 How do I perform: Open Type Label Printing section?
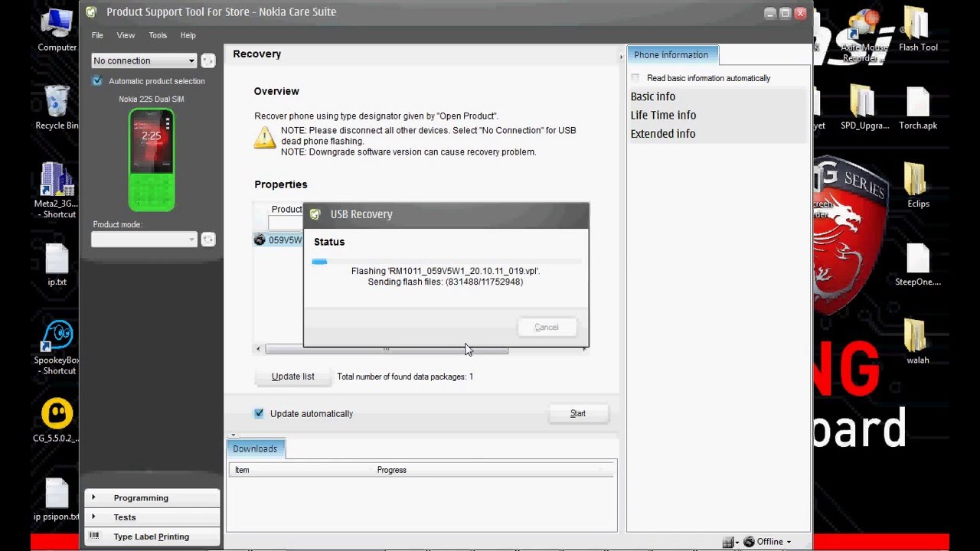click(x=152, y=536)
